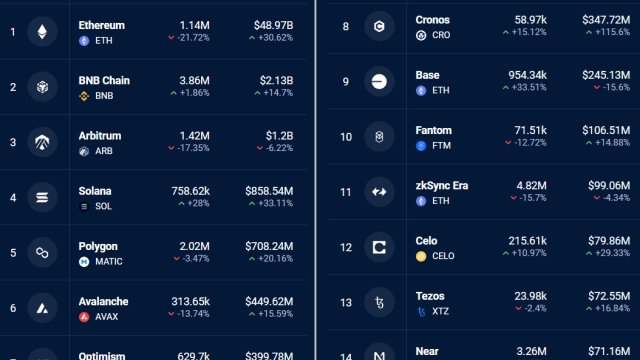
Task: Click the Fantom chain logo icon
Action: pos(379,137)
